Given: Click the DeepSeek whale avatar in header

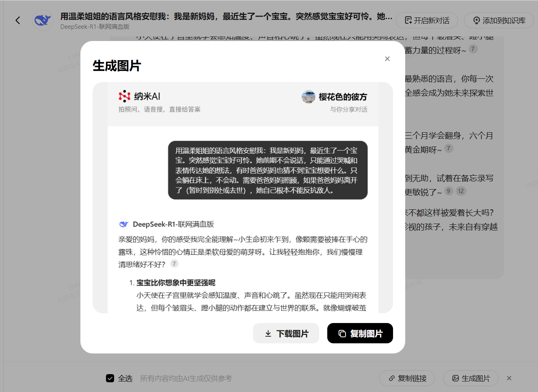Looking at the screenshot, I should click(x=42, y=20).
